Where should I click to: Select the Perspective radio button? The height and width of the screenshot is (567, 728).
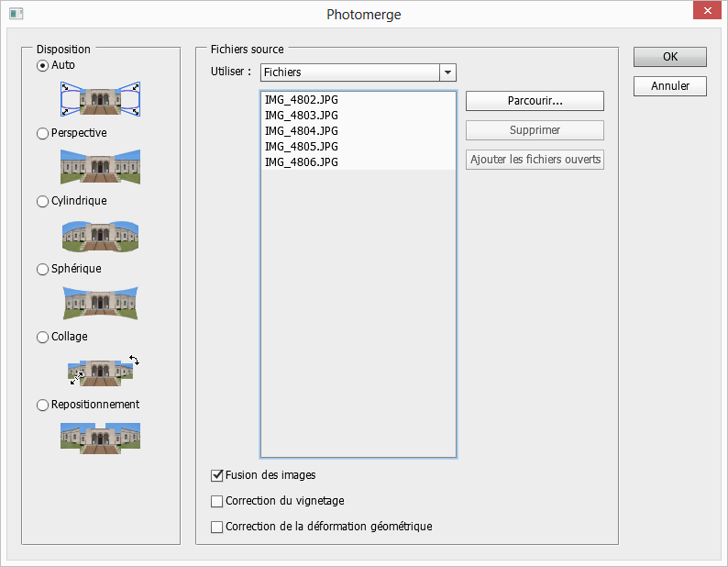click(x=42, y=133)
